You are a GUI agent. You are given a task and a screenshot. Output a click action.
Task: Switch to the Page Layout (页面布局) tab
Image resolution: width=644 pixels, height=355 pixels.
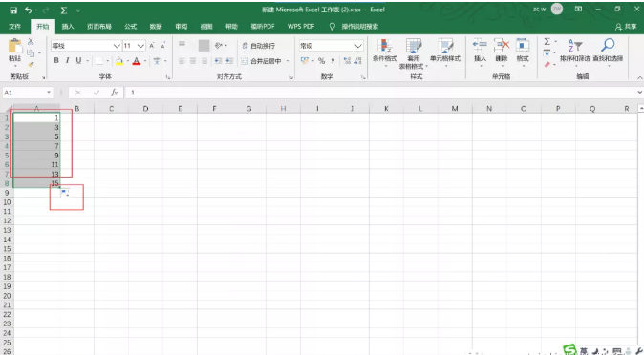99,27
